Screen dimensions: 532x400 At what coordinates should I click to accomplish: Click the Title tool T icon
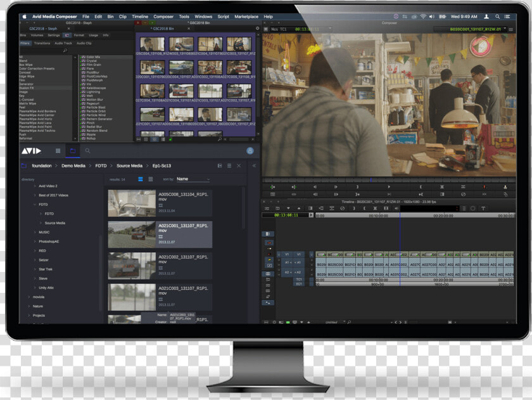[x=483, y=209]
